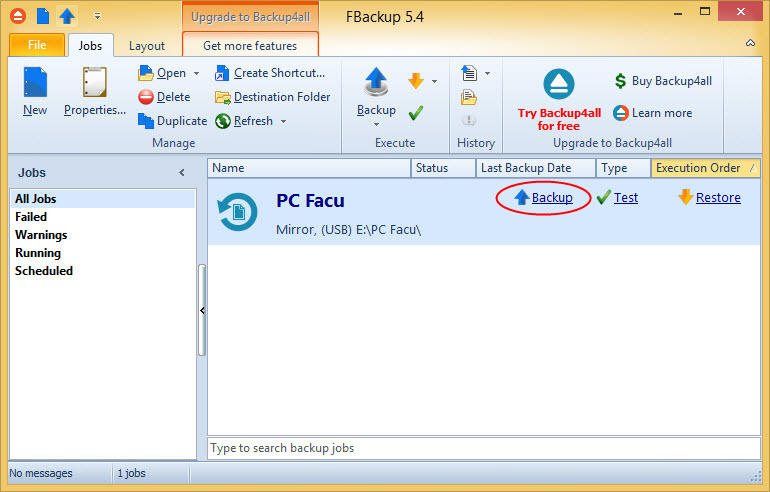Click the FBackup app icon in title bar
This screenshot has height=492, width=770.
click(18, 16)
